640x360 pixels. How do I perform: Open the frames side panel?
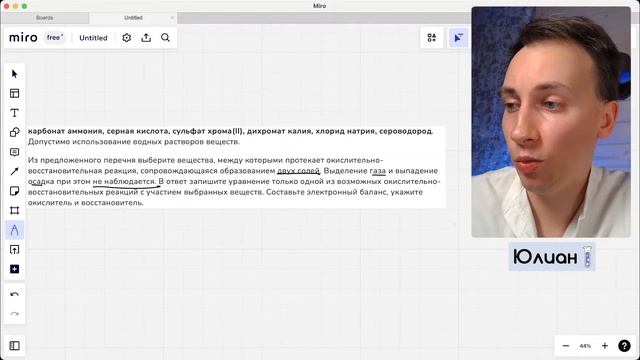tap(14, 346)
